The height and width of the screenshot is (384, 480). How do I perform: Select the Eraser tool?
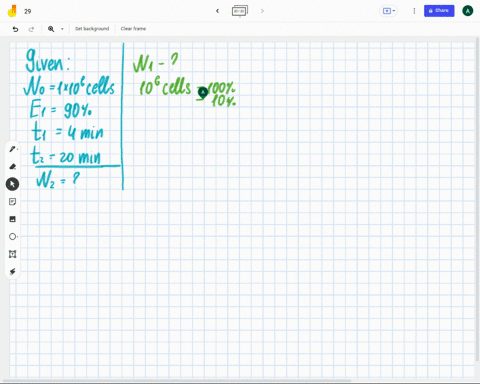(13, 167)
